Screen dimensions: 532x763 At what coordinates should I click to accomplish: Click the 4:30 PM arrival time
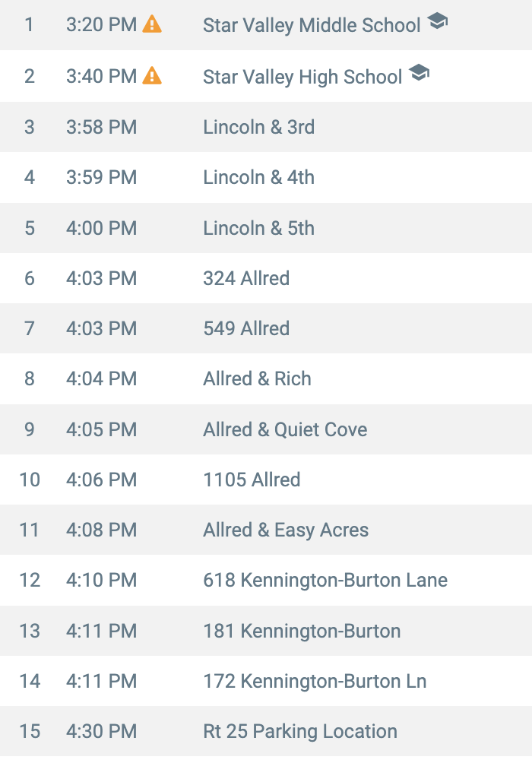pyautogui.click(x=102, y=732)
